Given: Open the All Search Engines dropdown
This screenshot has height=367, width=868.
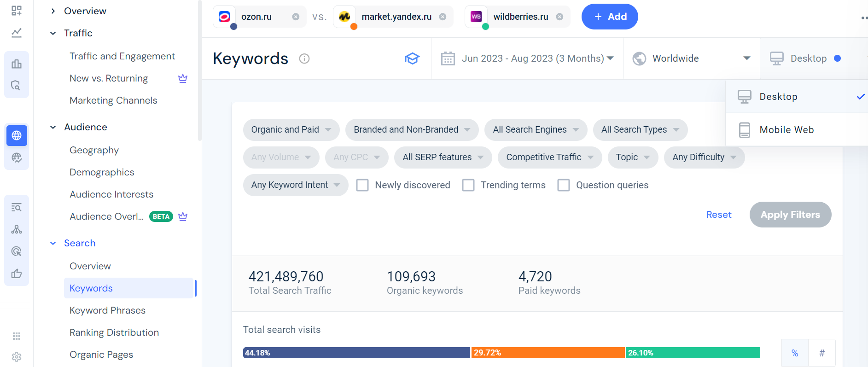Looking at the screenshot, I should tap(536, 130).
